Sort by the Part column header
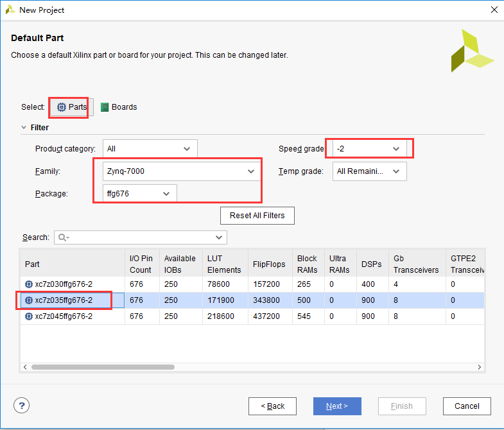The image size is (504, 430). [73, 264]
